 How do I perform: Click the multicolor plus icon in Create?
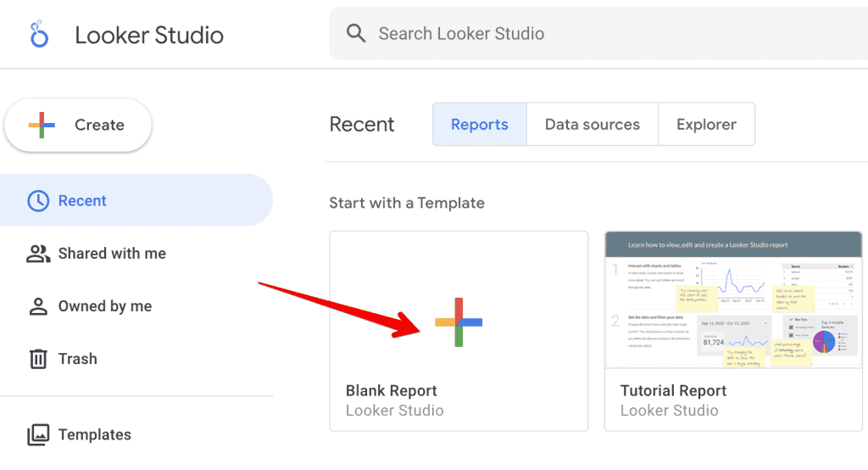click(42, 126)
